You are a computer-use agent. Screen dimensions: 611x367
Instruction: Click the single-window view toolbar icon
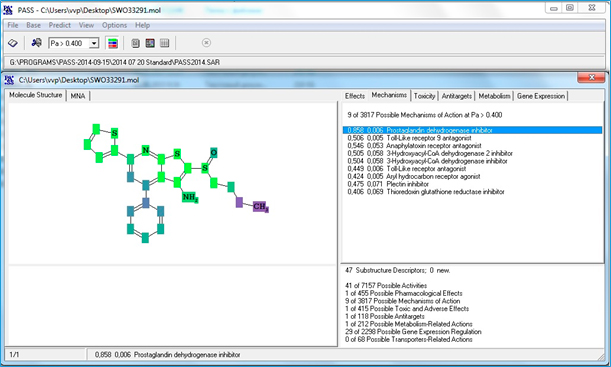[x=135, y=43]
